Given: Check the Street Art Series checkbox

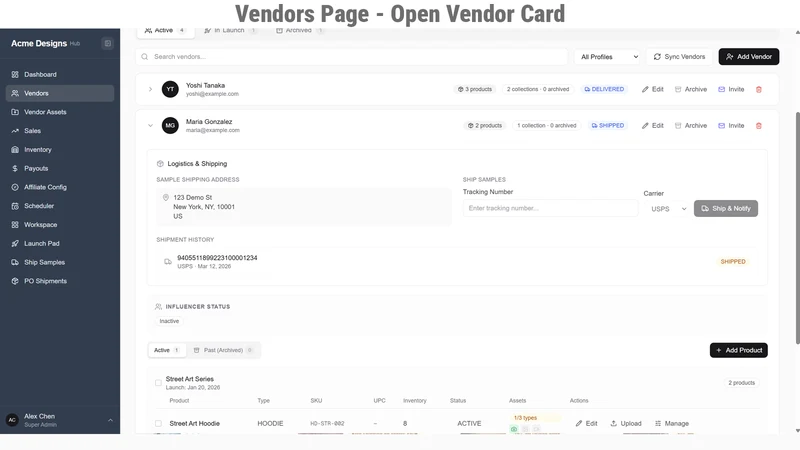Looking at the screenshot, I should pyautogui.click(x=158, y=383).
